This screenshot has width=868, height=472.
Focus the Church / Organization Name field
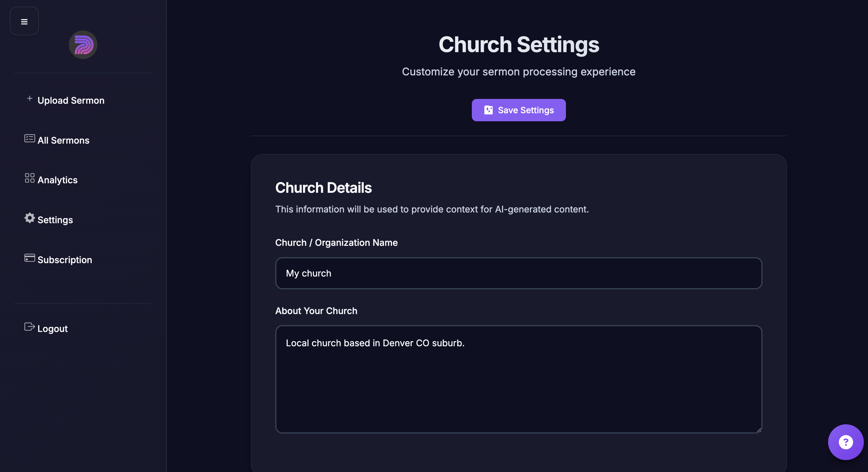click(x=518, y=274)
